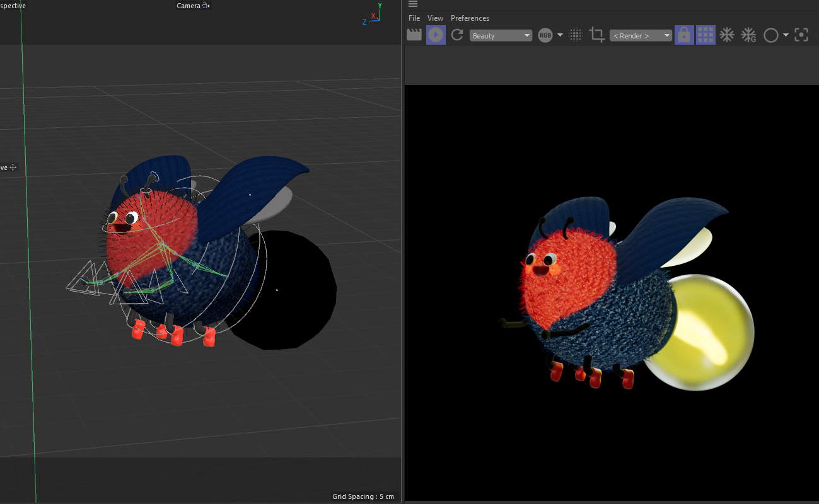Toggle the IPR play button
Screen dimensions: 819x504
pos(436,35)
